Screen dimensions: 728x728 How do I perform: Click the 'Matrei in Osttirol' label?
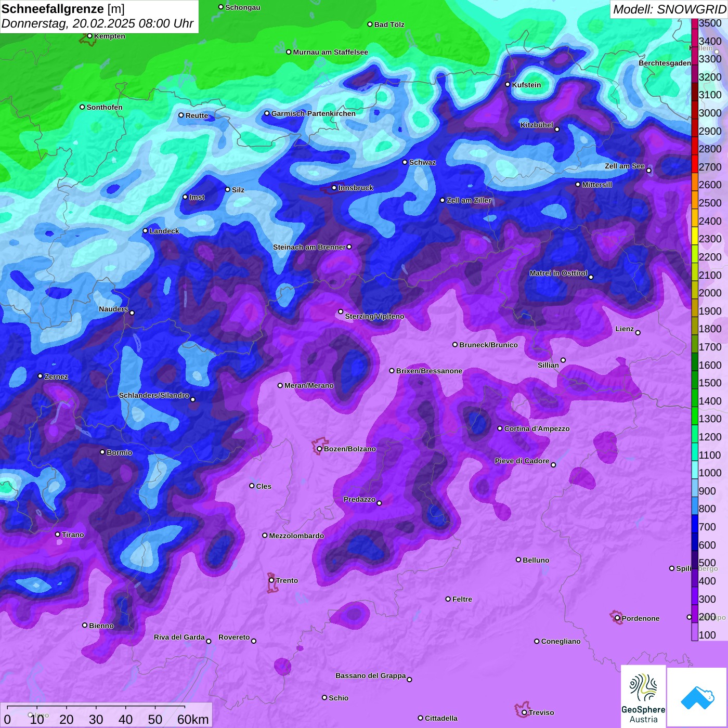pos(558,273)
